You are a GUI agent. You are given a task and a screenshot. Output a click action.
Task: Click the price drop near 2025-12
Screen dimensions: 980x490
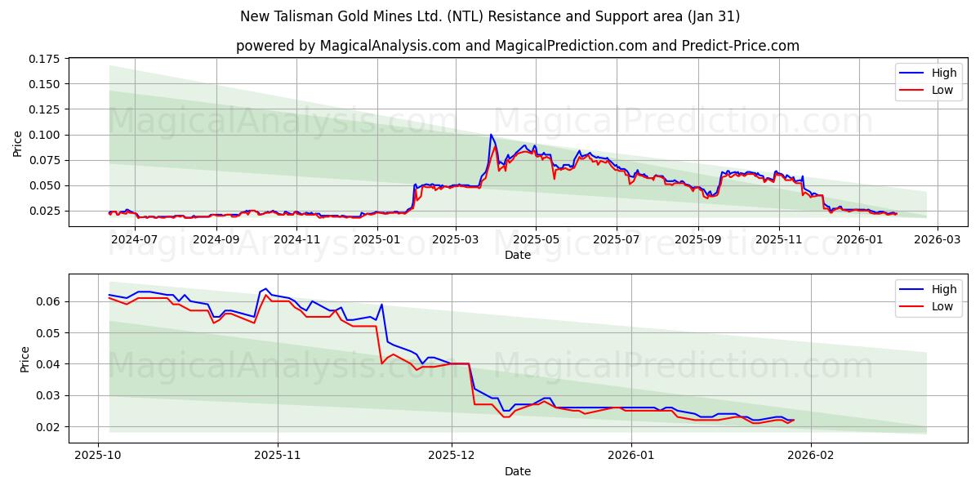470,384
